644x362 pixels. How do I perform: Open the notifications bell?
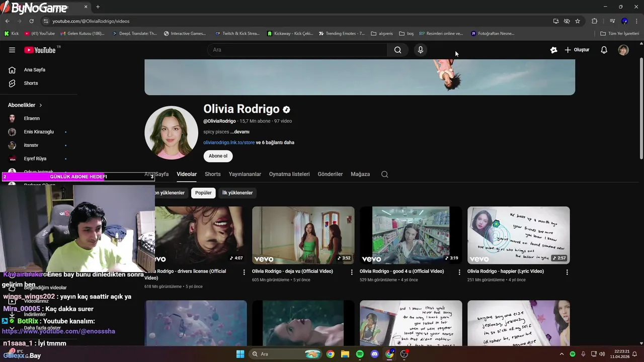pyautogui.click(x=604, y=50)
